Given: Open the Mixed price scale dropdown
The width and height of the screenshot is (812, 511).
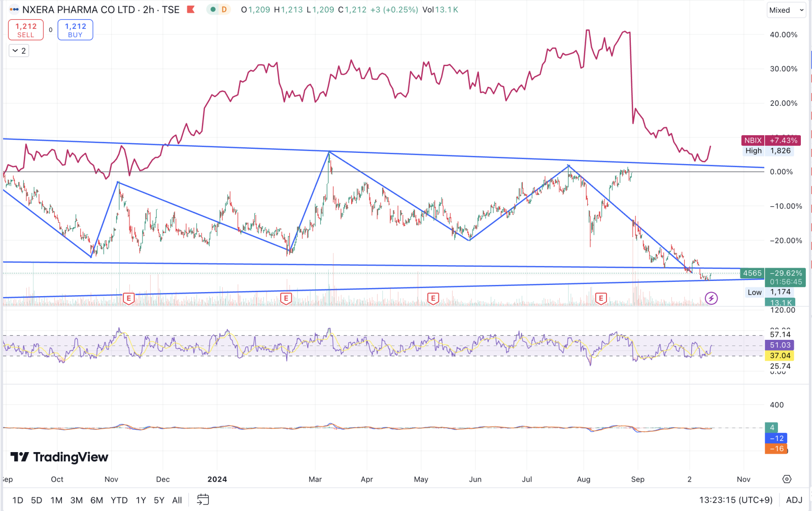Looking at the screenshot, I should 786,10.
